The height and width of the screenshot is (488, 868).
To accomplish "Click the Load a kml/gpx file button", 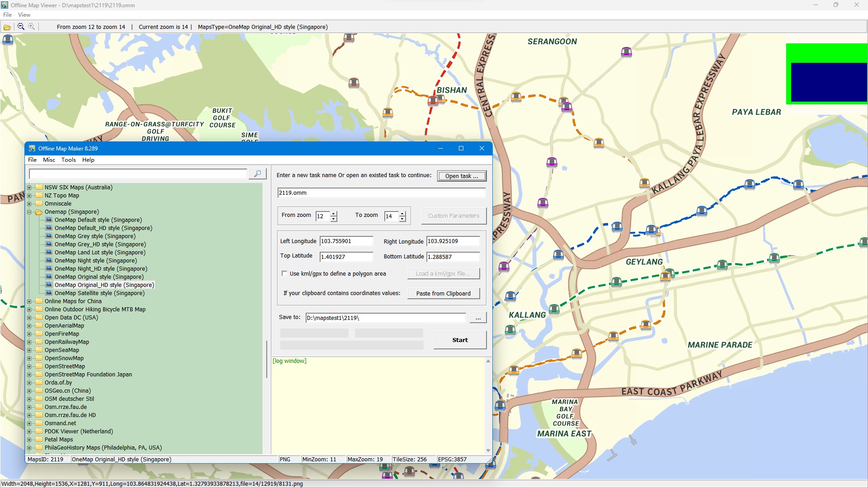I will pos(443,274).
